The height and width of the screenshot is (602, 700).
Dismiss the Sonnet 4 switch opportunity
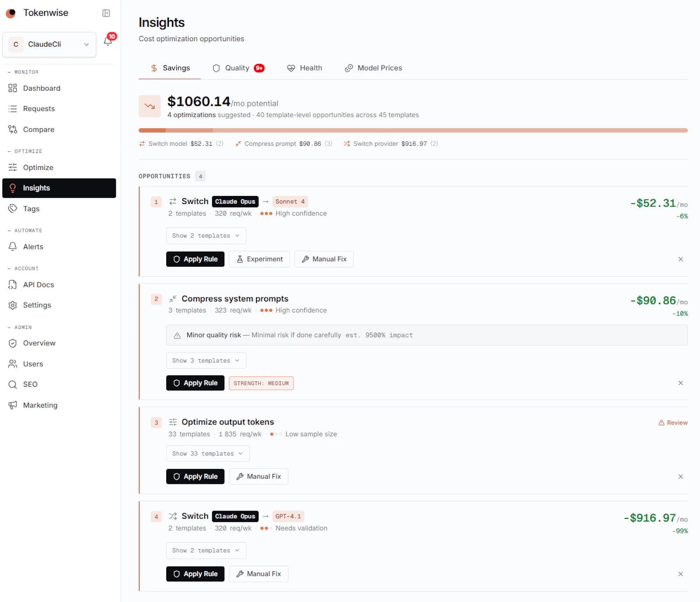tap(681, 259)
